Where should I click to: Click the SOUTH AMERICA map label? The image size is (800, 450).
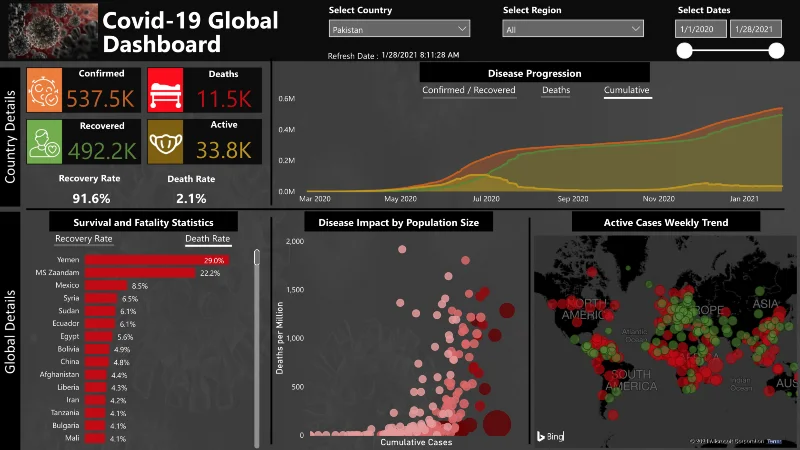[631, 380]
